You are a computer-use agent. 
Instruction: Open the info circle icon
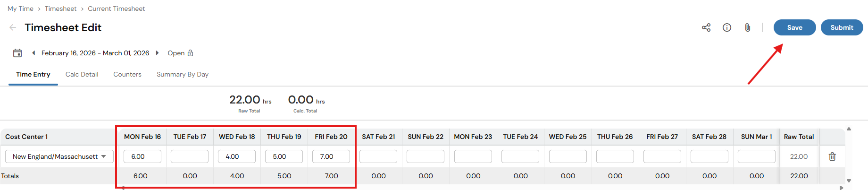coord(727,27)
